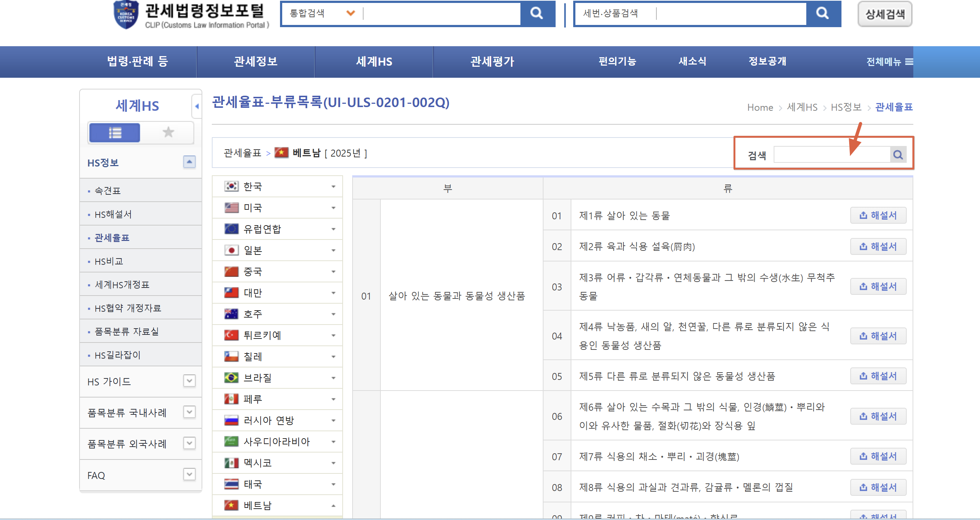Open HS비교 in the sidebar

[x=109, y=261]
